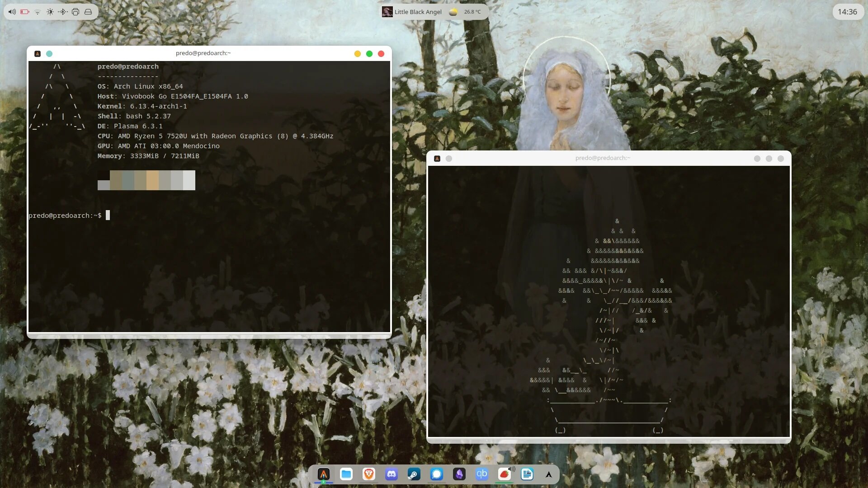Maximize the left terminal with green button
Image resolution: width=868 pixels, height=488 pixels.
369,54
